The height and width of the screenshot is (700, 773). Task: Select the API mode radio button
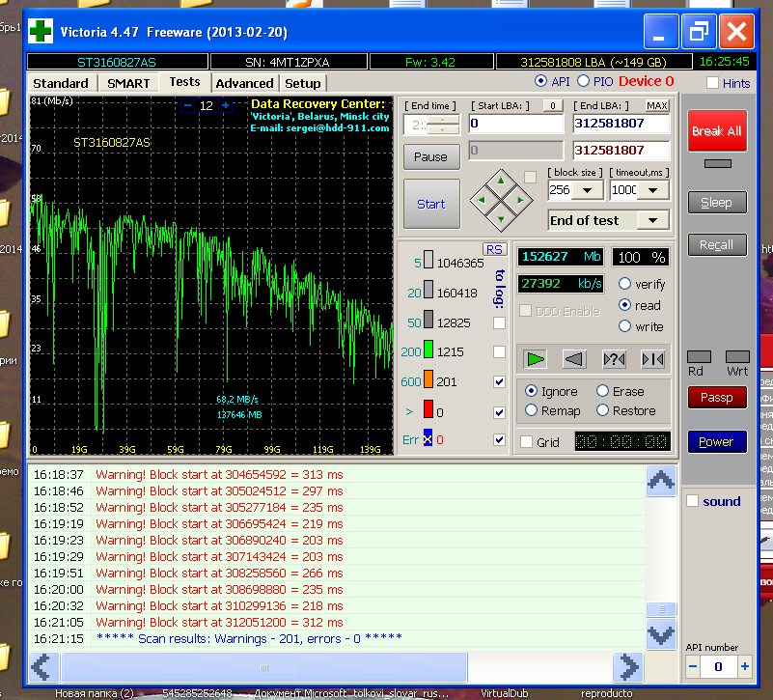pyautogui.click(x=540, y=81)
